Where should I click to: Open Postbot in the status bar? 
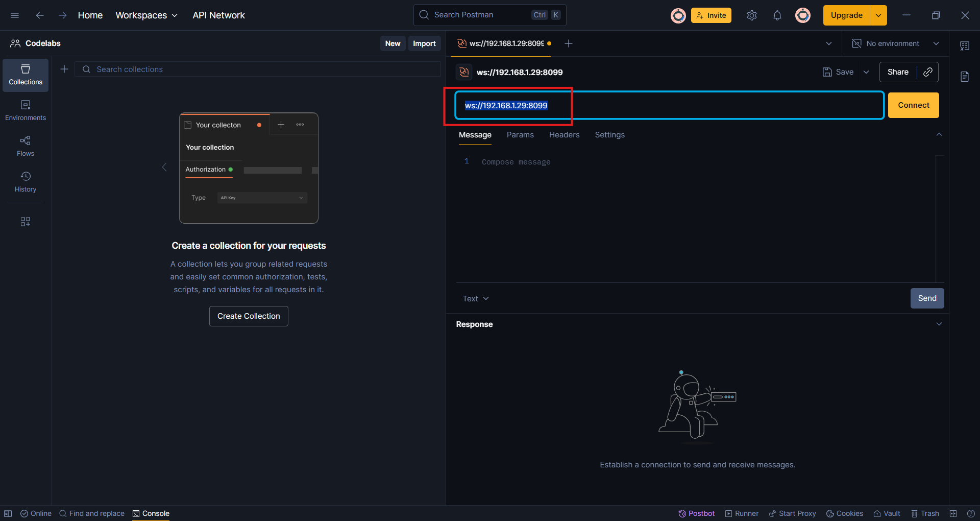(696, 513)
